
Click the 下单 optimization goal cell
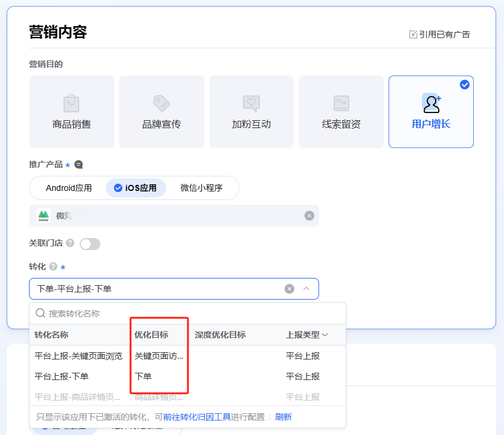coord(143,376)
